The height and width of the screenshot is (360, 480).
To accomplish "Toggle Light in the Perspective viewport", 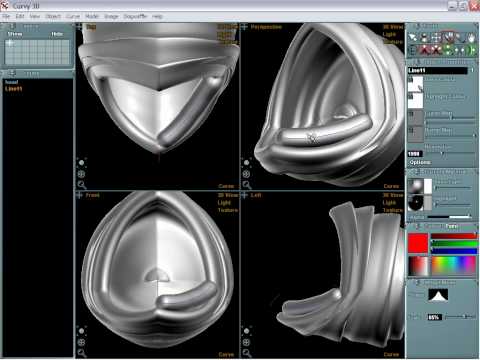I will (389, 34).
